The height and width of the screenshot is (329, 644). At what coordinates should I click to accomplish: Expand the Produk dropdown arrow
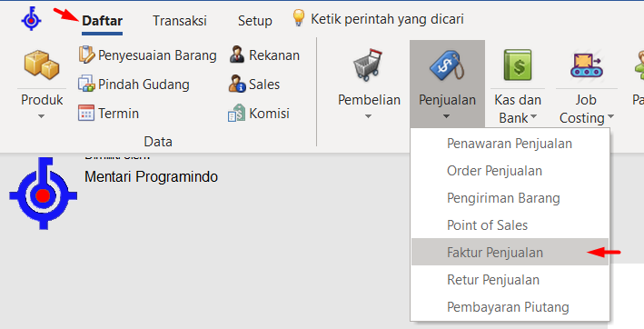pyautogui.click(x=41, y=116)
